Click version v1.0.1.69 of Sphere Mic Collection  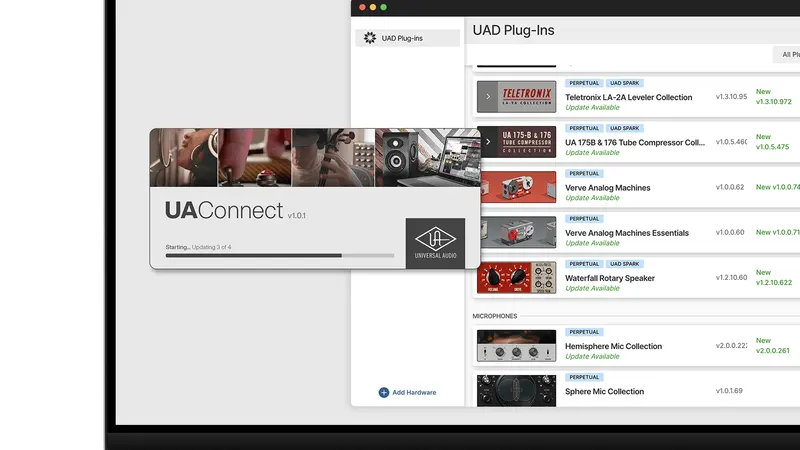pyautogui.click(x=729, y=391)
